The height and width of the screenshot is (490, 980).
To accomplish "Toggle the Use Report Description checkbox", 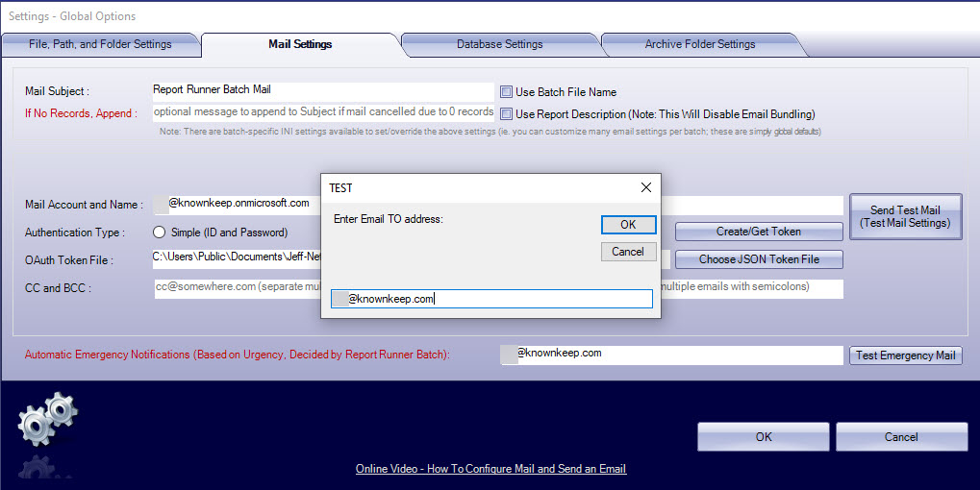I will [x=506, y=114].
